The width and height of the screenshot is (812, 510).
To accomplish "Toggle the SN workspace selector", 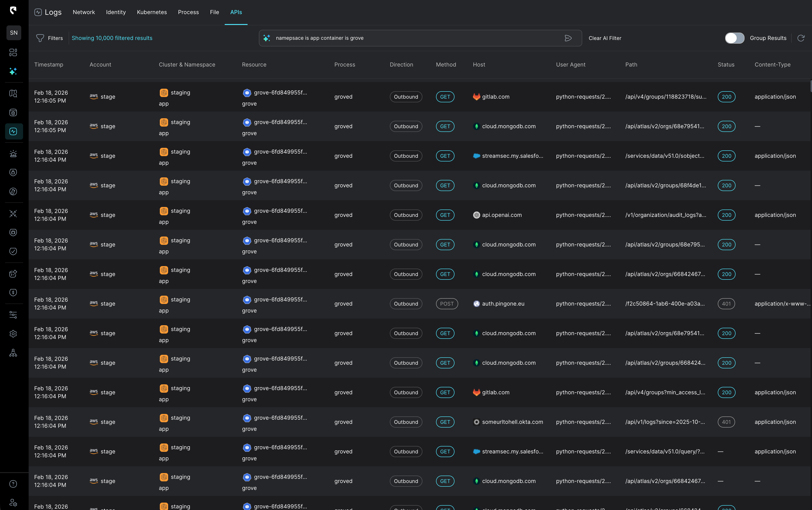I will 13,32.
